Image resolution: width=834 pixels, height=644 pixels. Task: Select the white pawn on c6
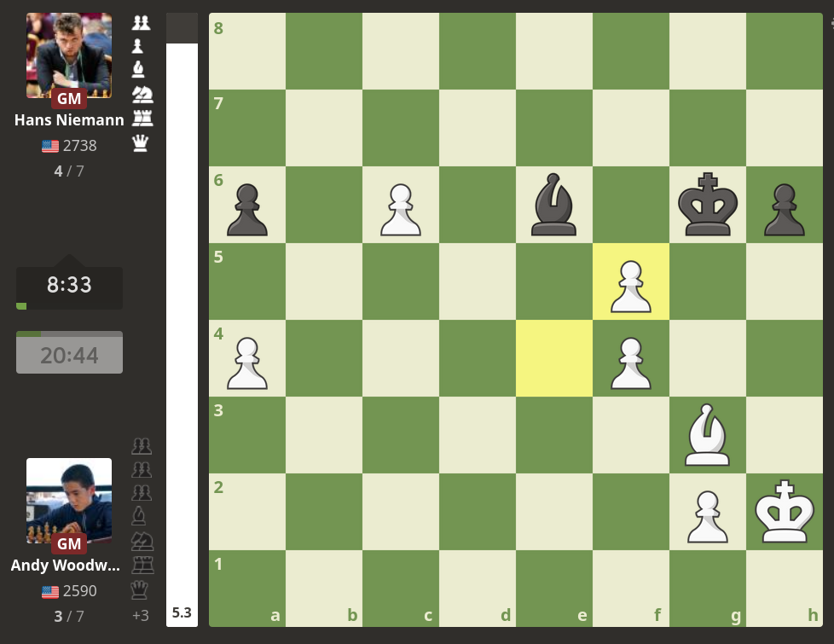point(401,210)
